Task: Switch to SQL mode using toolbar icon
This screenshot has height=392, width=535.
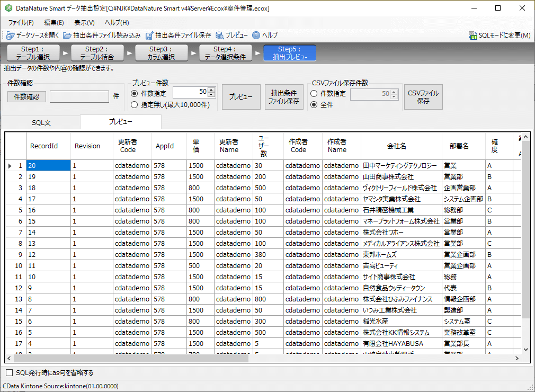Action: click(x=473, y=35)
